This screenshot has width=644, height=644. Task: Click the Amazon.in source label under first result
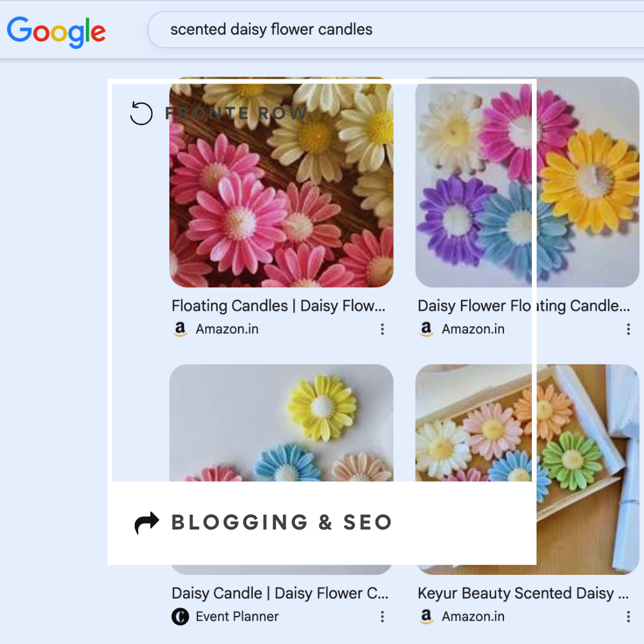[227, 329]
